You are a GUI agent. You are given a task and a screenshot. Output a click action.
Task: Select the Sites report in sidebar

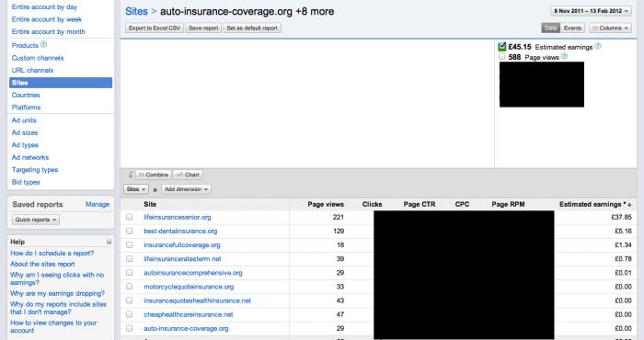tap(61, 83)
